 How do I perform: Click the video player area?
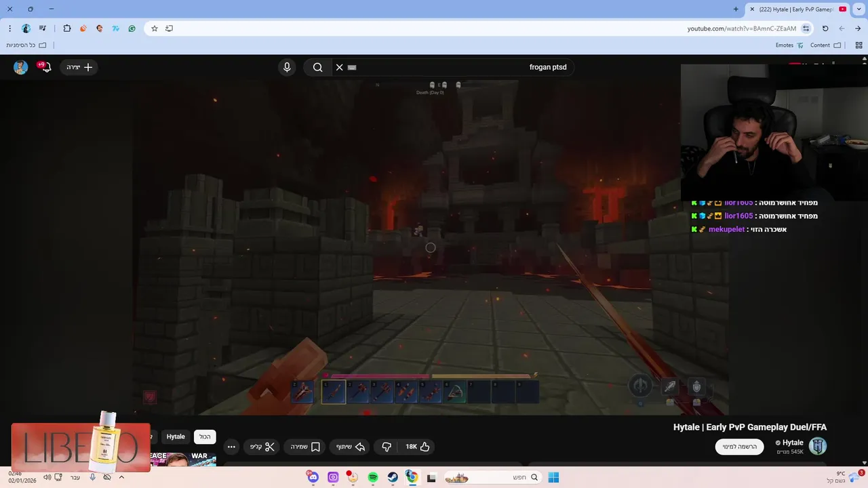point(431,247)
